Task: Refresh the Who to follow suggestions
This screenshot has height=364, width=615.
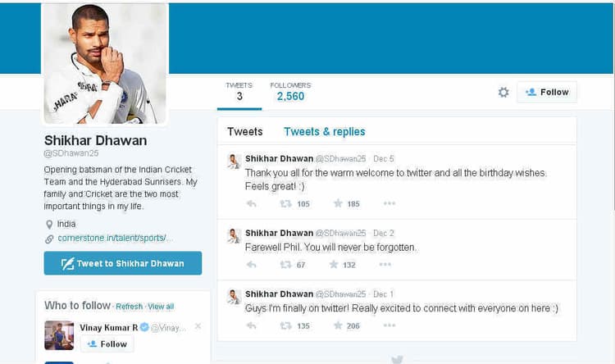Action: tap(129, 307)
